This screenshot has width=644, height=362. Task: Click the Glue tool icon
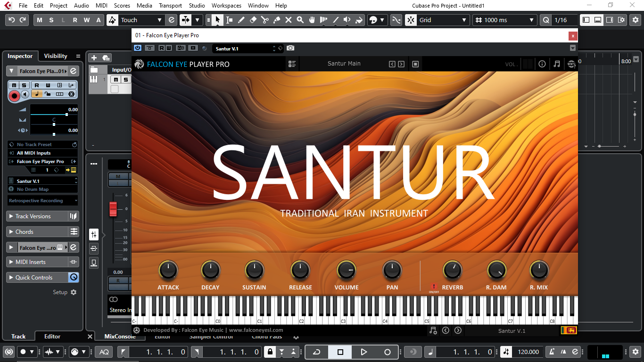pyautogui.click(x=277, y=20)
